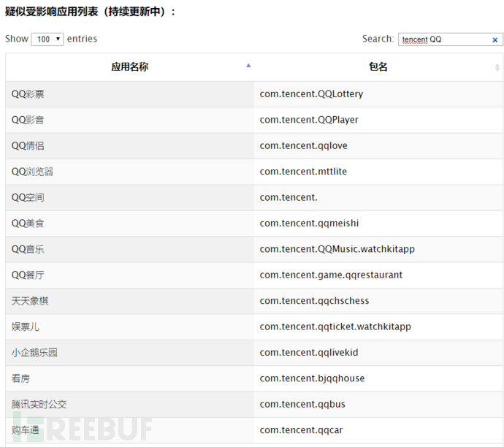This screenshot has height=447, width=504.
Task: Sort by 包名 column sort arrows
Action: 497,66
